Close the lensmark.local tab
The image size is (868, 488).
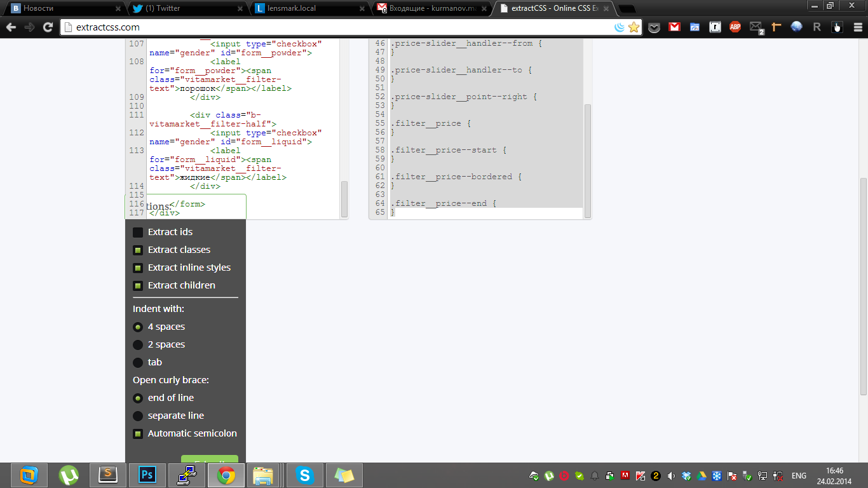(363, 9)
